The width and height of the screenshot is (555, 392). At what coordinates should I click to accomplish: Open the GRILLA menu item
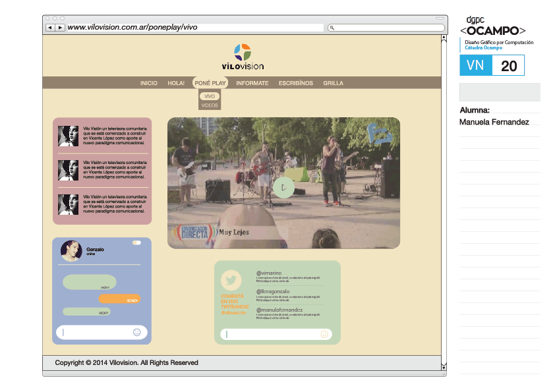[333, 83]
